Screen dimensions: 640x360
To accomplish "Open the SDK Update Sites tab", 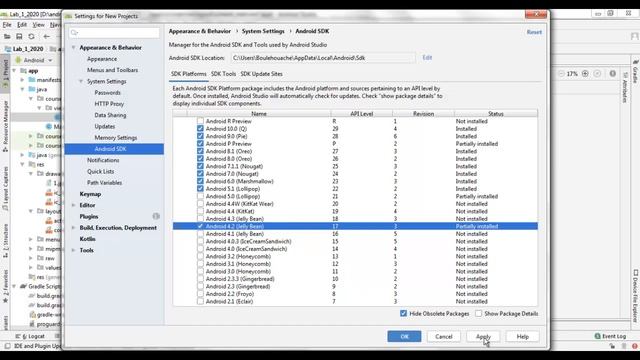I will [261, 74].
